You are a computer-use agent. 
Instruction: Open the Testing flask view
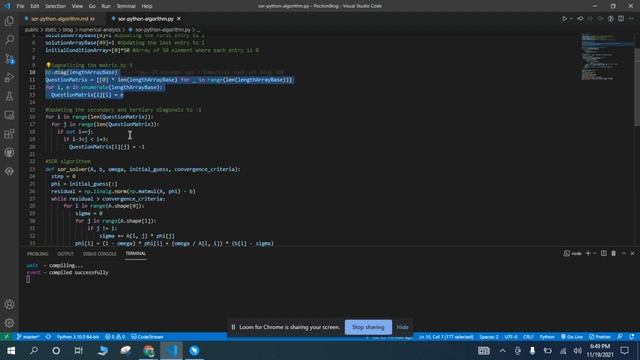(x=9, y=96)
